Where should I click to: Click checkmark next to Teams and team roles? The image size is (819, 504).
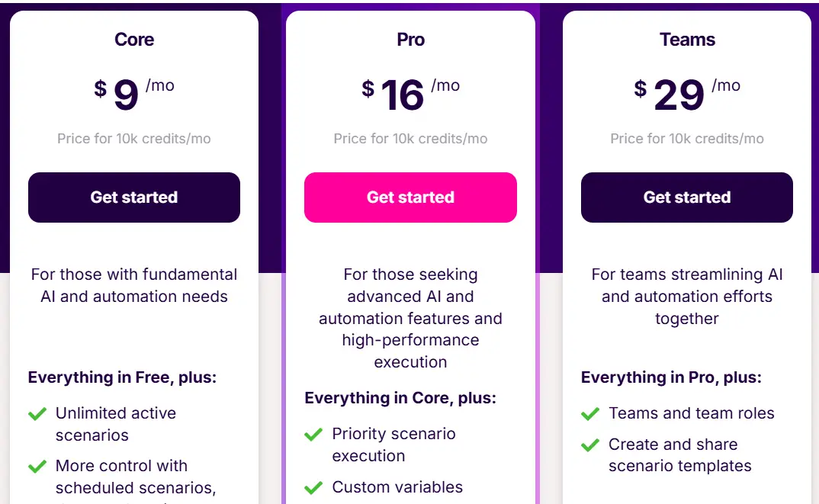click(x=590, y=414)
